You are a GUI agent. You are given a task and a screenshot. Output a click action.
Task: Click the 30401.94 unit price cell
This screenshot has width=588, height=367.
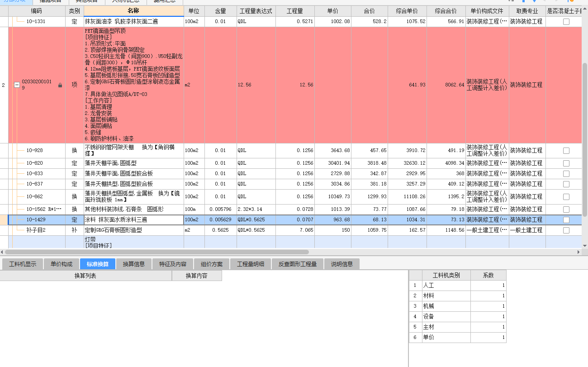click(332, 163)
